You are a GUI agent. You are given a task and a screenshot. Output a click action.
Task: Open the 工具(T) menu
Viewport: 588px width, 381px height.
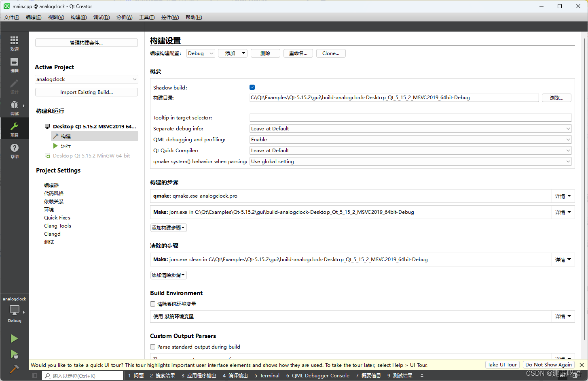pos(147,17)
